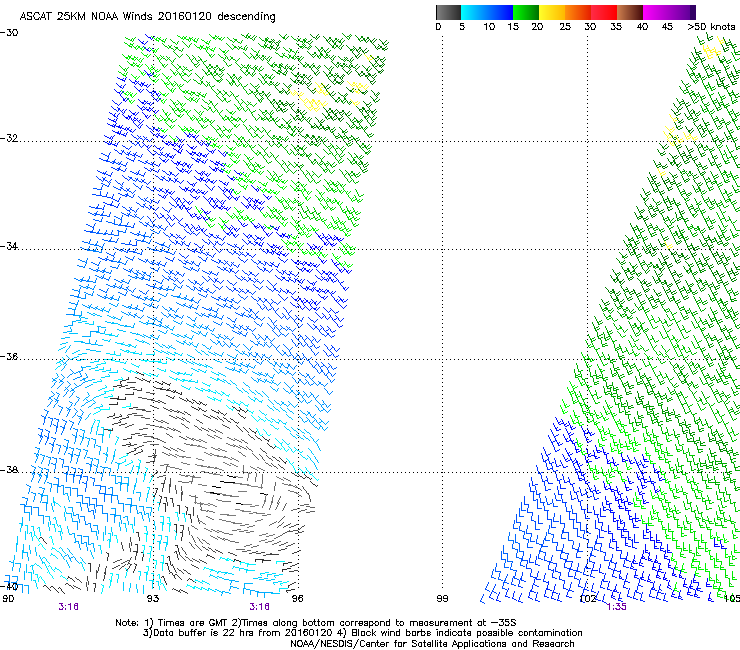Select the gray 0-5 knots color segment
Viewport: 740px width, 650px height.
tap(448, 12)
